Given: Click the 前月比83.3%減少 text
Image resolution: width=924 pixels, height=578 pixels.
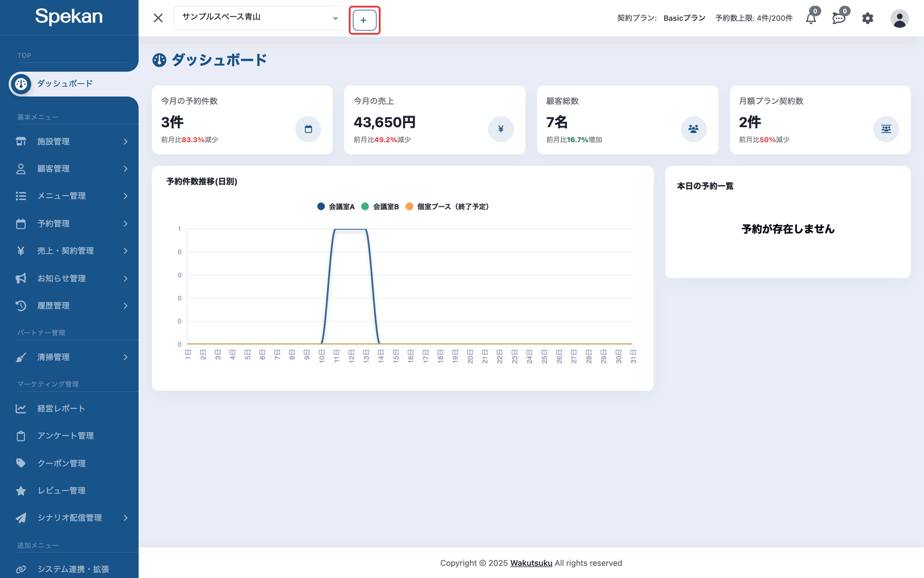Looking at the screenshot, I should (x=189, y=140).
